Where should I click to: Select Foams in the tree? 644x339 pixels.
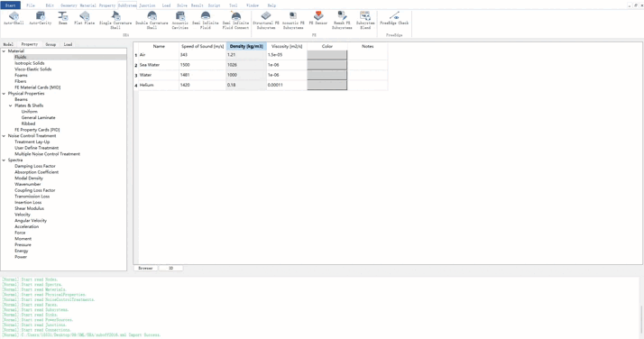click(21, 76)
